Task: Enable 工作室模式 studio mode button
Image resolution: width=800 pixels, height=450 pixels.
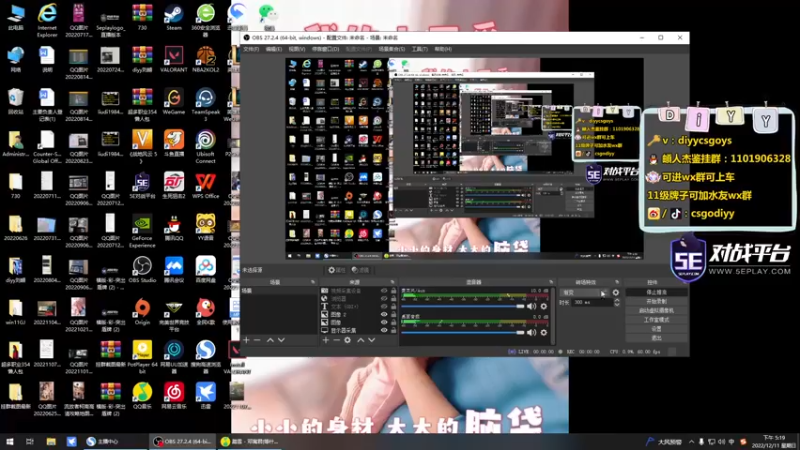Action: coord(657,320)
